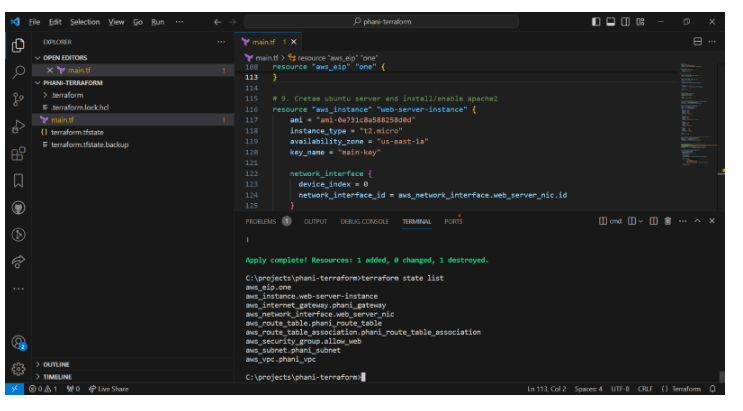Expand the OUTLINE section
Viewport: 743px width, 411px height.
coord(58,364)
